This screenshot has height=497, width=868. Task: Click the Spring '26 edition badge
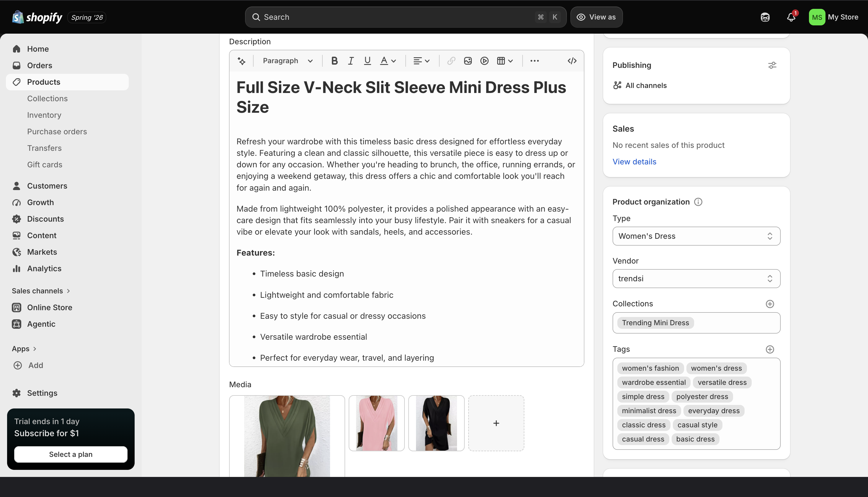[x=87, y=17]
